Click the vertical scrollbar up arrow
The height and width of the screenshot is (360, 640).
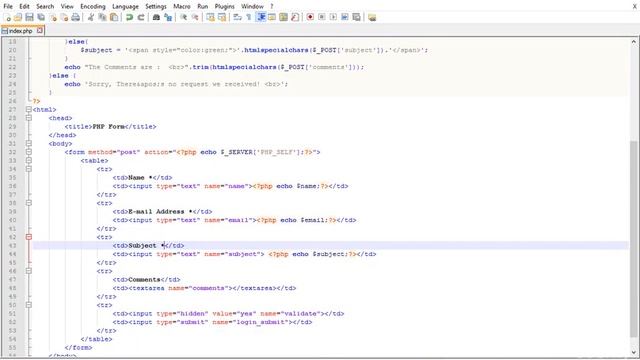[633, 42]
